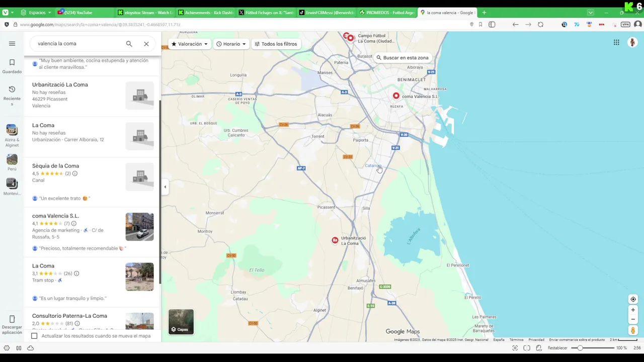Open Privacidad link in map footer

click(x=536, y=340)
